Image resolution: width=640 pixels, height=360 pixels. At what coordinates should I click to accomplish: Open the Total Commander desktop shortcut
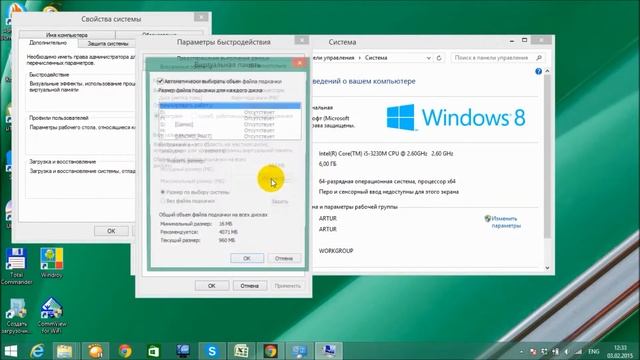click(16, 266)
